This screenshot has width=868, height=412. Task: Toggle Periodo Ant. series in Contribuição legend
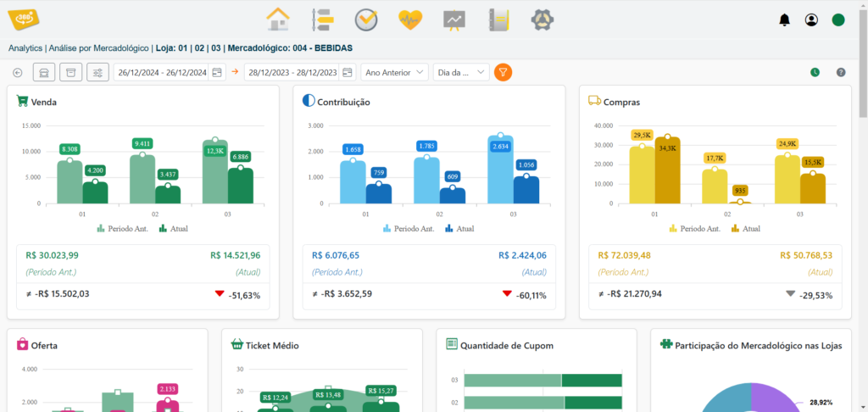[x=409, y=229]
